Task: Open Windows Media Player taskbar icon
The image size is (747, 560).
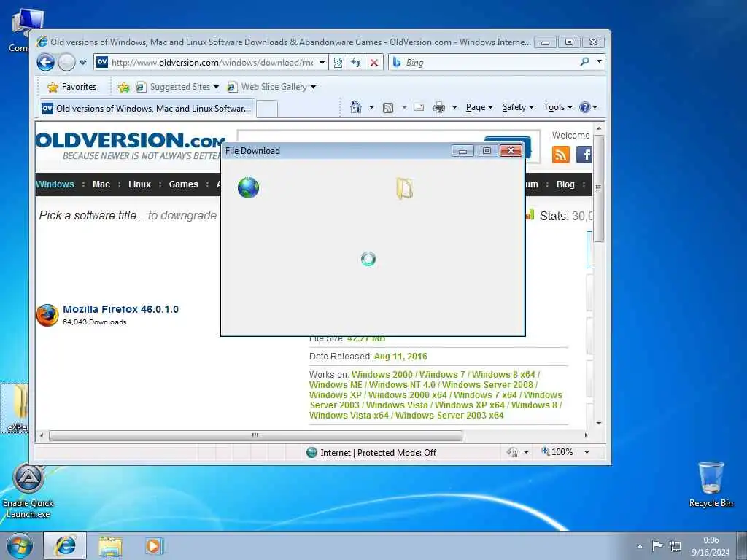Action: pyautogui.click(x=154, y=545)
